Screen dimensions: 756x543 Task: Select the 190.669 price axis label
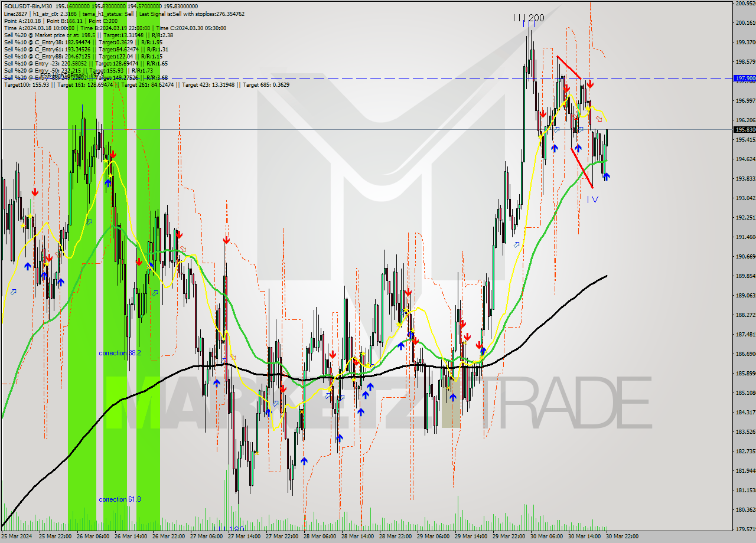coord(745,256)
